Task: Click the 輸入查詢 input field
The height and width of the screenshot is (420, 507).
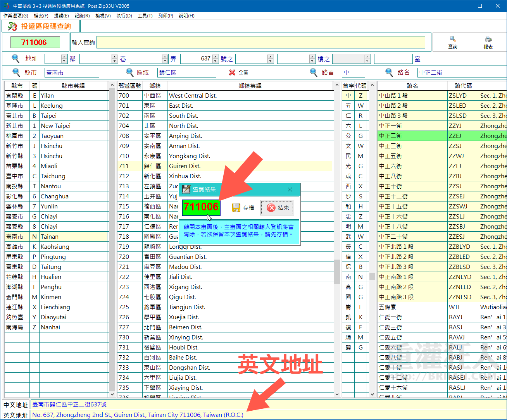Action: pyautogui.click(x=261, y=42)
